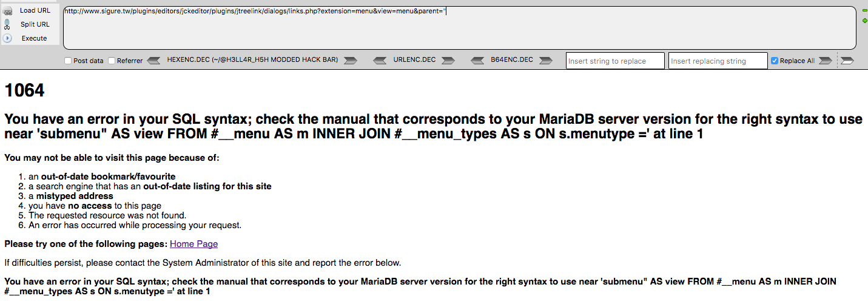Click the URLENC.DEC right encode arrow
This screenshot has width=868, height=307.
448,60
